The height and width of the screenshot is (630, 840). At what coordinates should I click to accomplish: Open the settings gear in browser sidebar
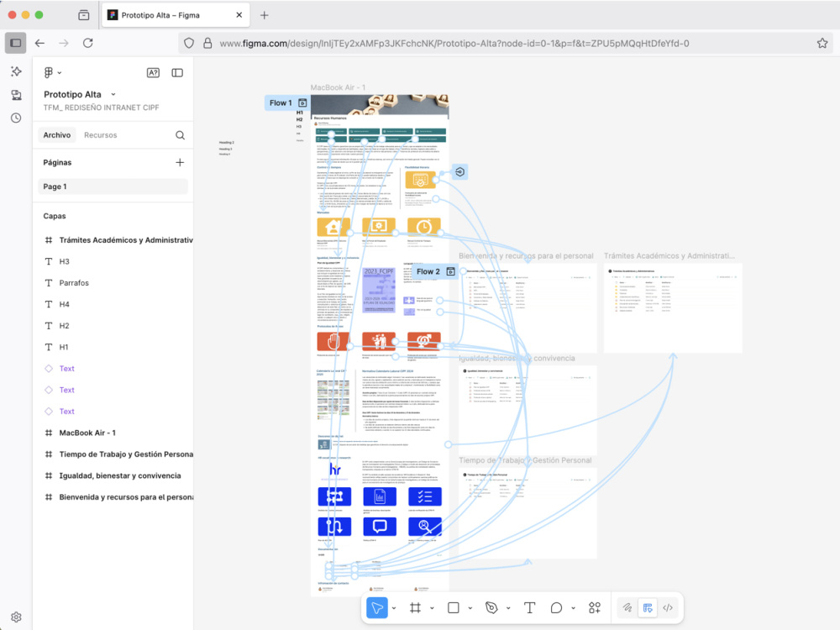click(16, 617)
